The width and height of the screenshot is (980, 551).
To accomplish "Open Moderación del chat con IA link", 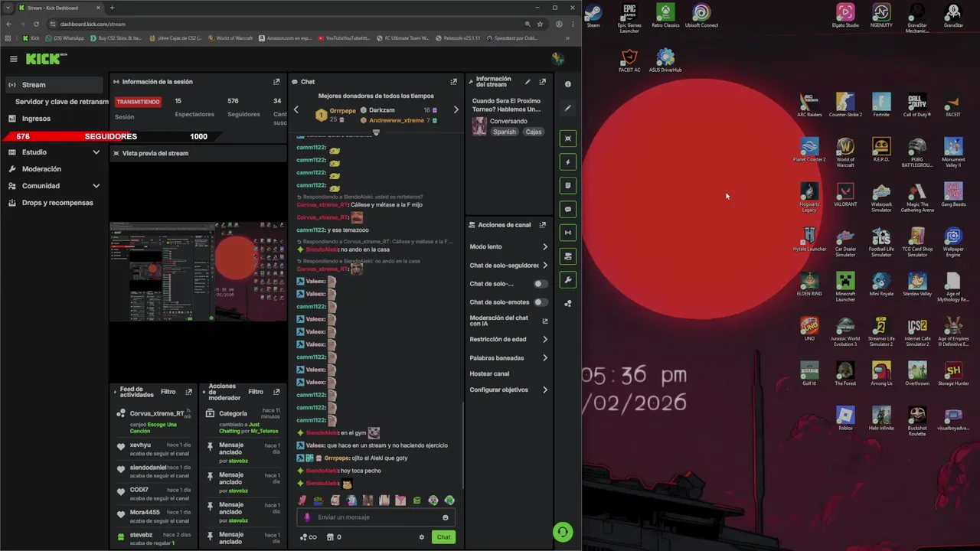I will pos(508,321).
